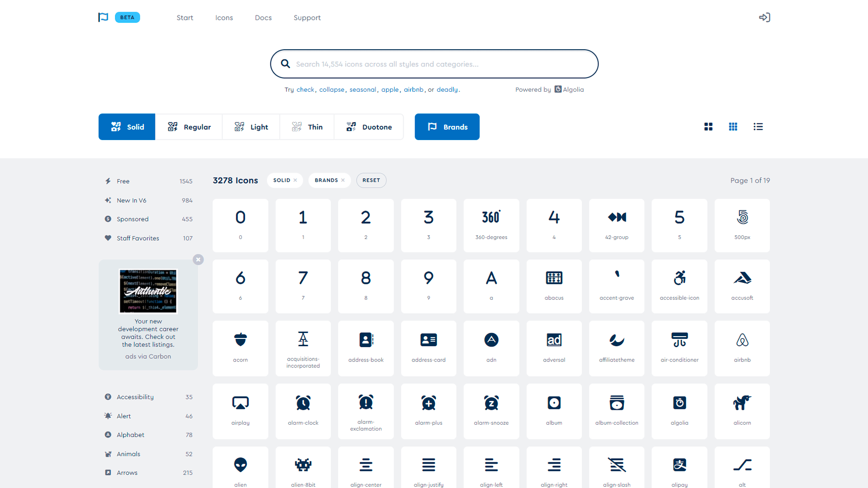Switch to roomy grid view
Screen dimensions: 868x488
(708, 127)
